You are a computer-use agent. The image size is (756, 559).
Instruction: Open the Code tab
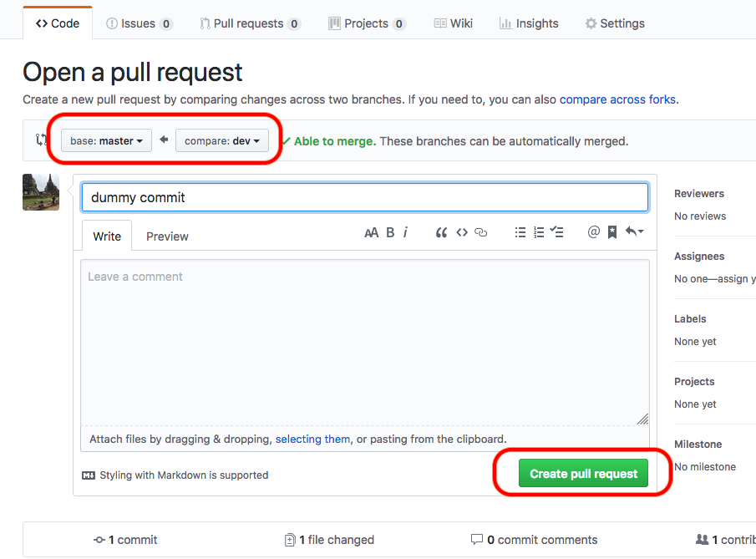[58, 23]
